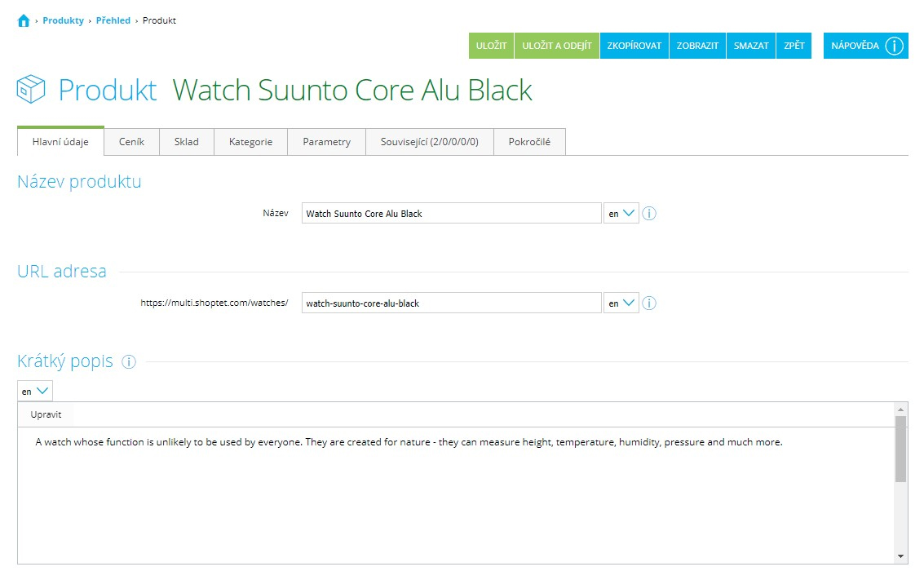Switch to the Ceník tab

pos(131,142)
